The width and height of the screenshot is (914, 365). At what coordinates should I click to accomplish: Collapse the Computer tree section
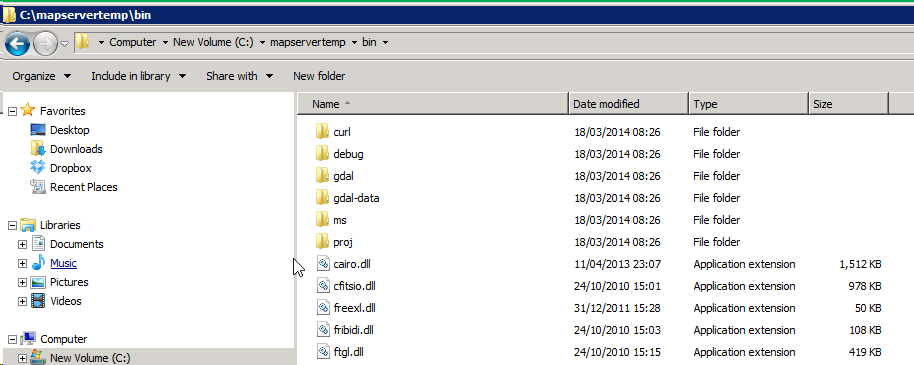[12, 339]
